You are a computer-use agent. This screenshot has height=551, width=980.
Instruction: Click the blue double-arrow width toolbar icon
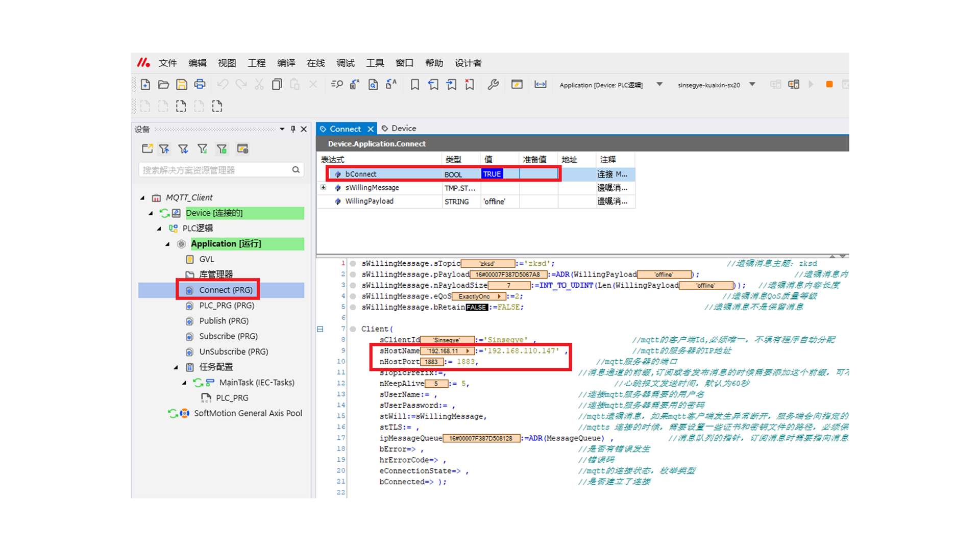pyautogui.click(x=540, y=85)
